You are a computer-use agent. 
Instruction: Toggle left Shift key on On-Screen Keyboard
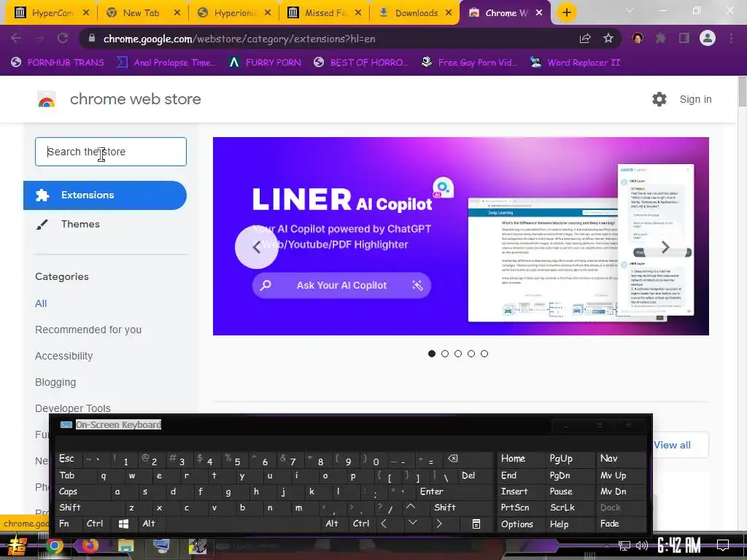coord(69,507)
